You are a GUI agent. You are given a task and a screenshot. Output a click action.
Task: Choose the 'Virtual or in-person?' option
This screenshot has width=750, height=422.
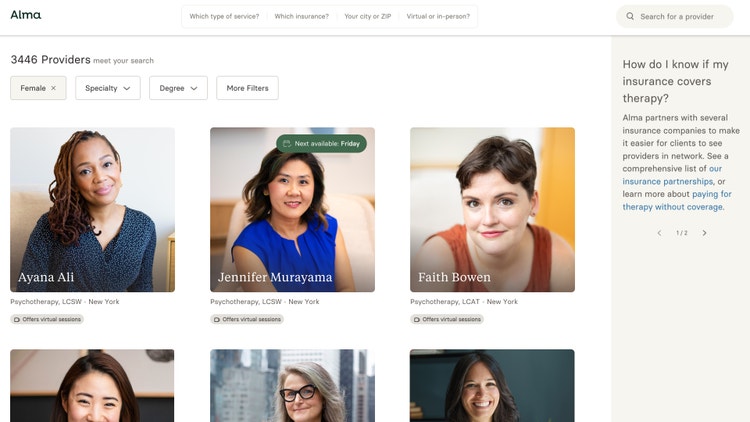pos(438,16)
